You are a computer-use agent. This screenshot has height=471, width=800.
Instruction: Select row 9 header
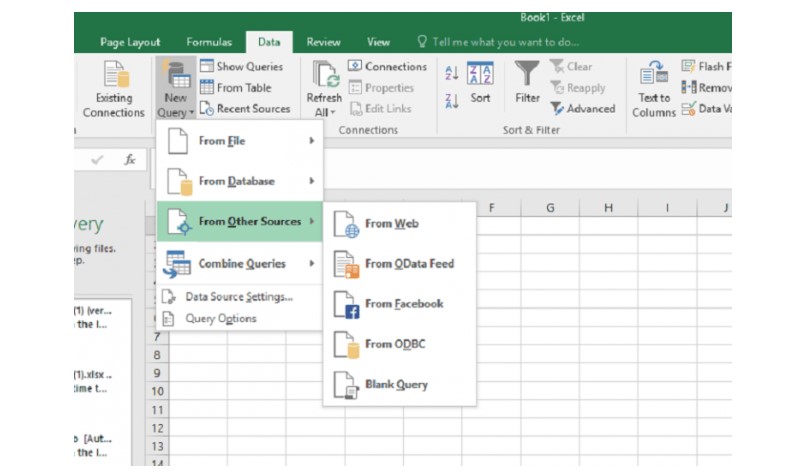coord(157,373)
